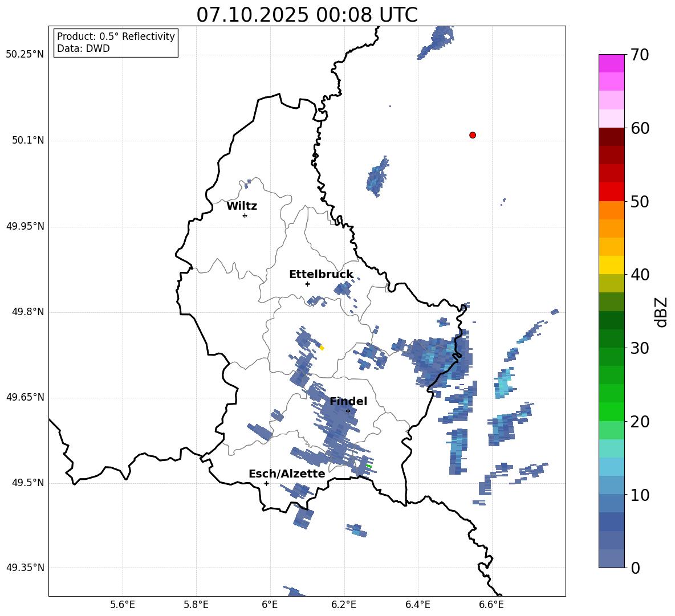Image resolution: width=675 pixels, height=616 pixels.
Task: Click the Findel station label
Action: pos(348,401)
